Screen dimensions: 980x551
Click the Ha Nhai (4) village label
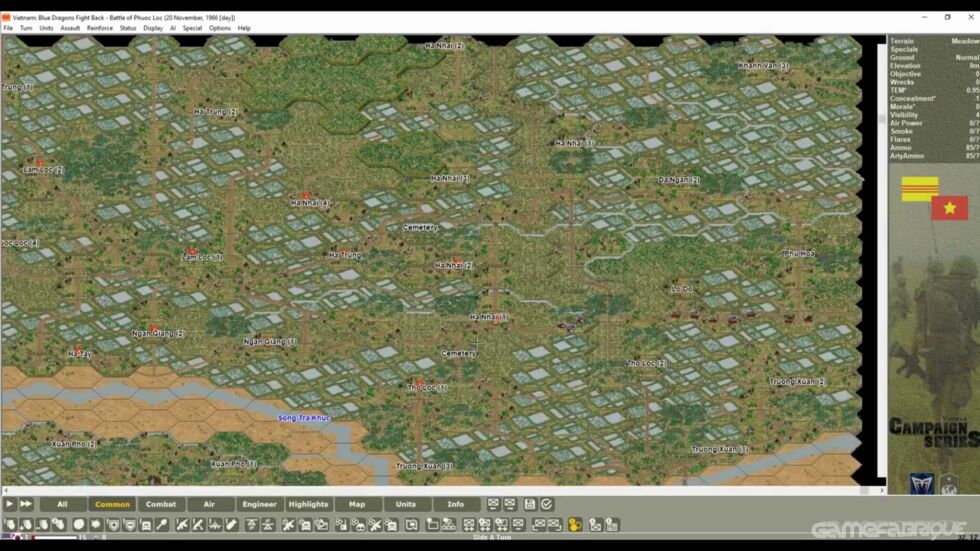(x=310, y=203)
